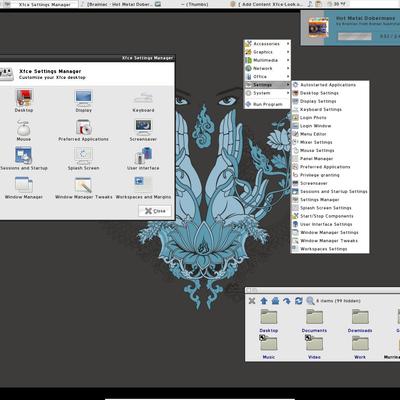Expand the Accessories submenu

click(267, 44)
